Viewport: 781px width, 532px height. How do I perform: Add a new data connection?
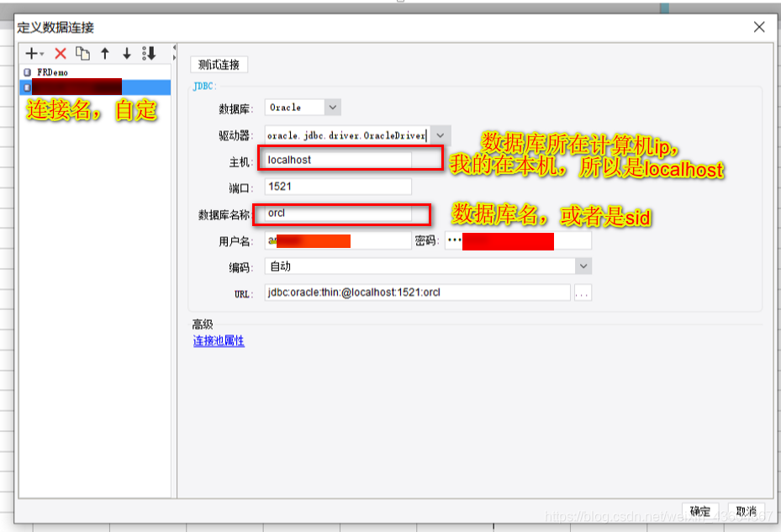[29, 53]
